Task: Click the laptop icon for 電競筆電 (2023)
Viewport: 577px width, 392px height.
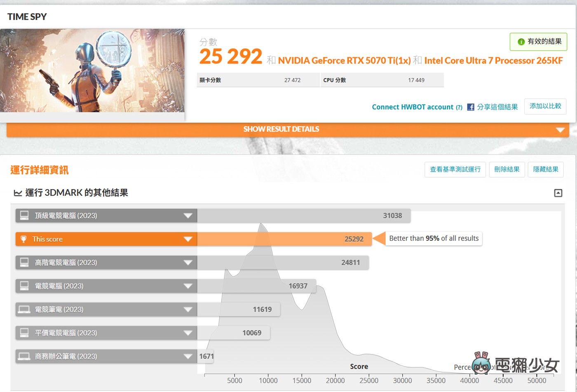Action: [x=24, y=309]
